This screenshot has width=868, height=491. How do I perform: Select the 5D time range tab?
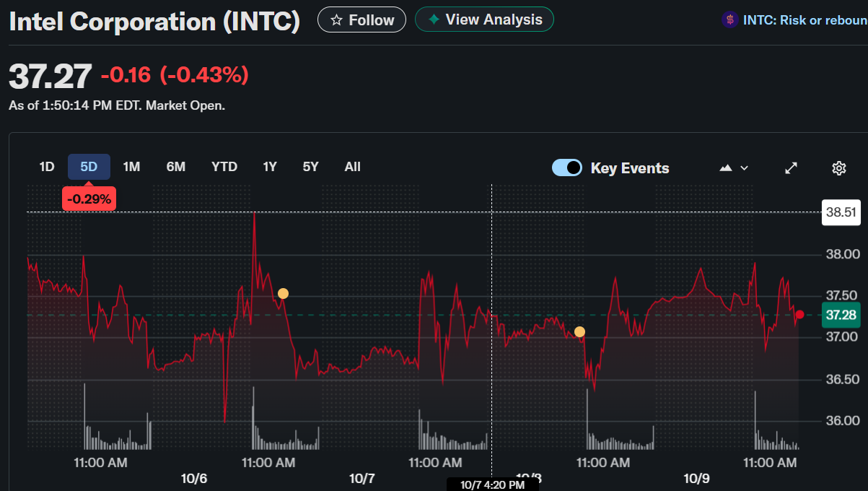pyautogui.click(x=89, y=167)
